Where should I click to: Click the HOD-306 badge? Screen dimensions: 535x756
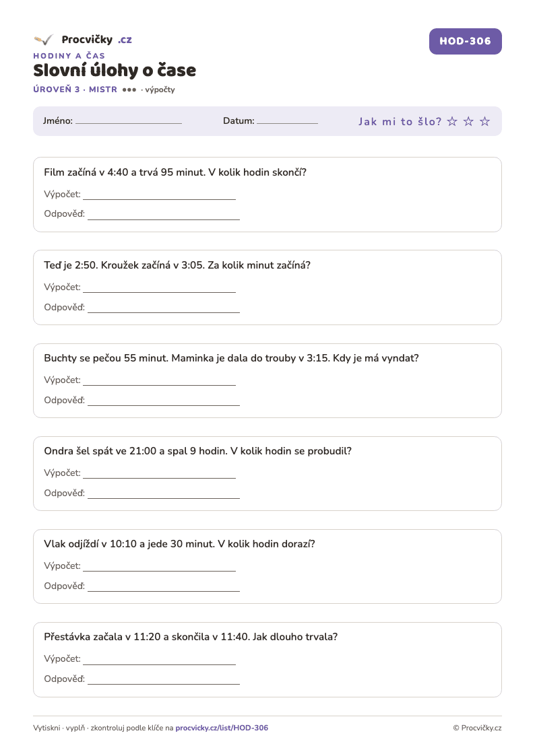[x=465, y=41]
